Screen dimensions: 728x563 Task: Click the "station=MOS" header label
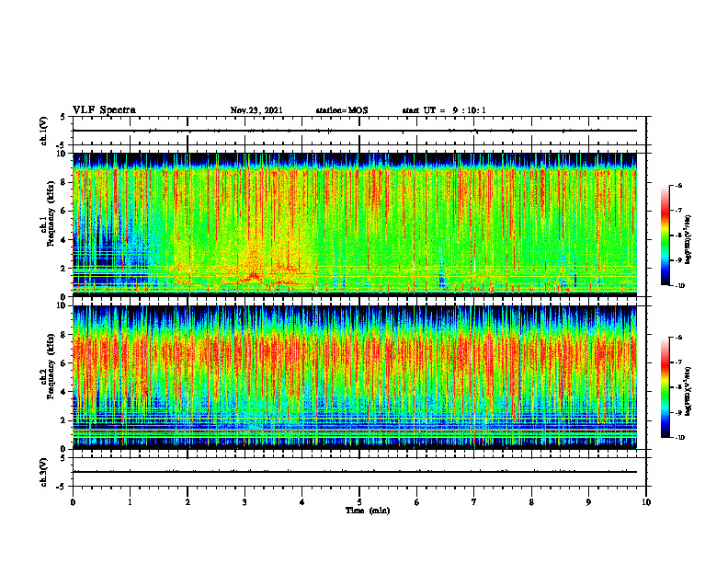coord(342,110)
